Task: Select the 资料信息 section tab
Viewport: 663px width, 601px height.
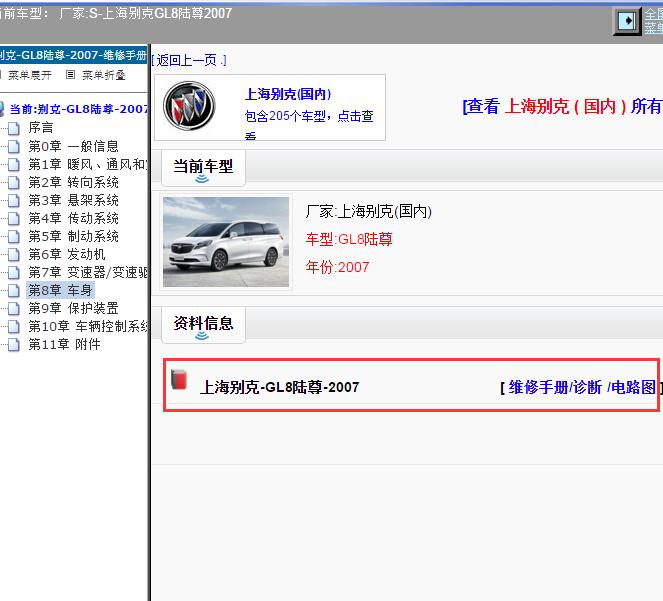Action: 203,325
